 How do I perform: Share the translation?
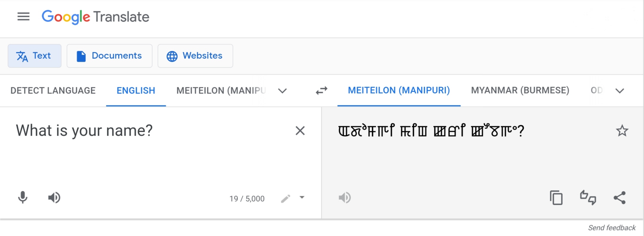click(x=620, y=198)
